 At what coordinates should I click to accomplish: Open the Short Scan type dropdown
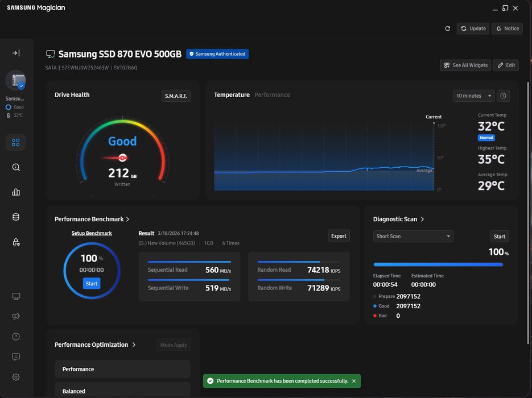[x=413, y=237]
